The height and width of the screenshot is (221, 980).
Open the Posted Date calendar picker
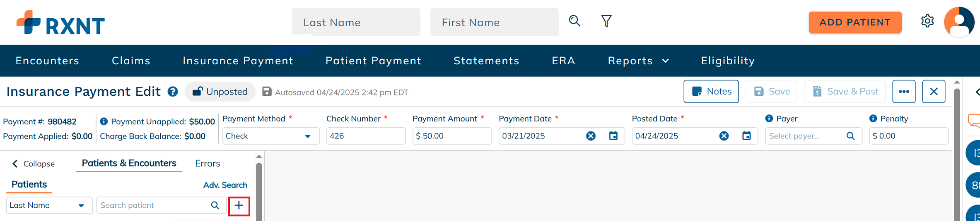[746, 136]
